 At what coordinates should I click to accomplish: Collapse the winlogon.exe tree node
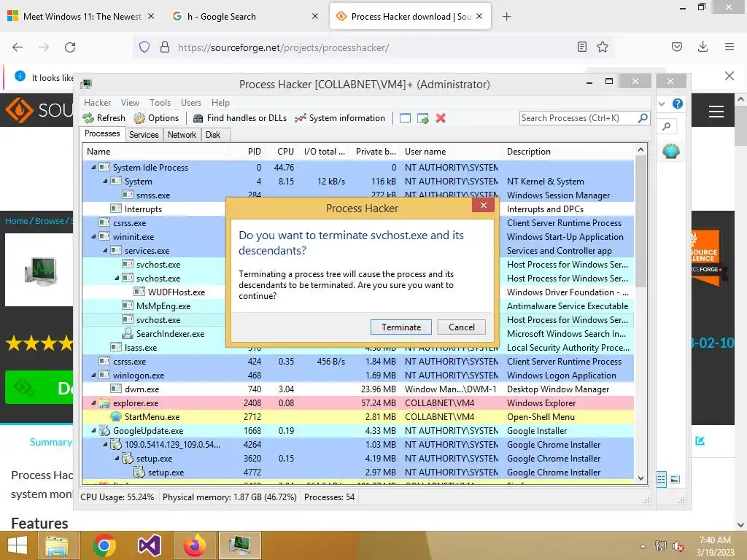93,376
